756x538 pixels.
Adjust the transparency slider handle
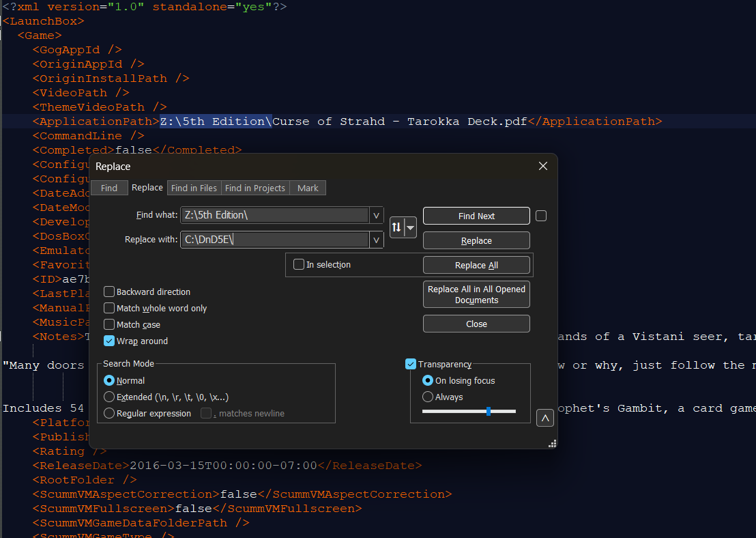(x=489, y=411)
